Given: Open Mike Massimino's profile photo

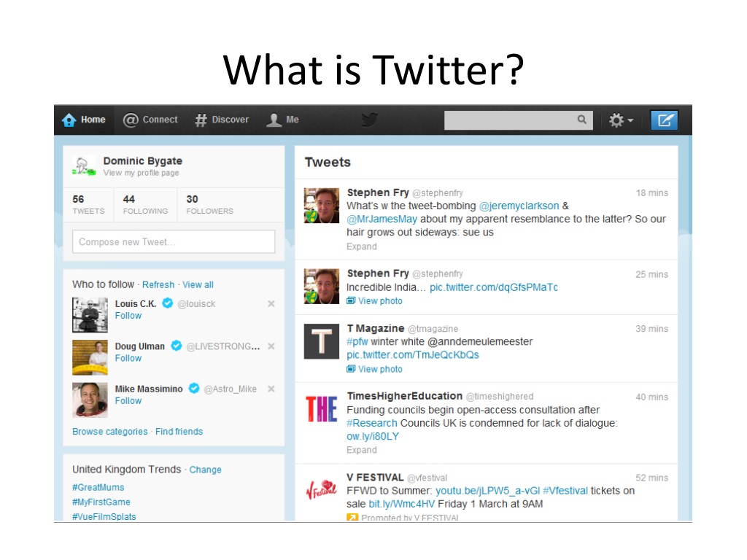Looking at the screenshot, I should (x=90, y=400).
